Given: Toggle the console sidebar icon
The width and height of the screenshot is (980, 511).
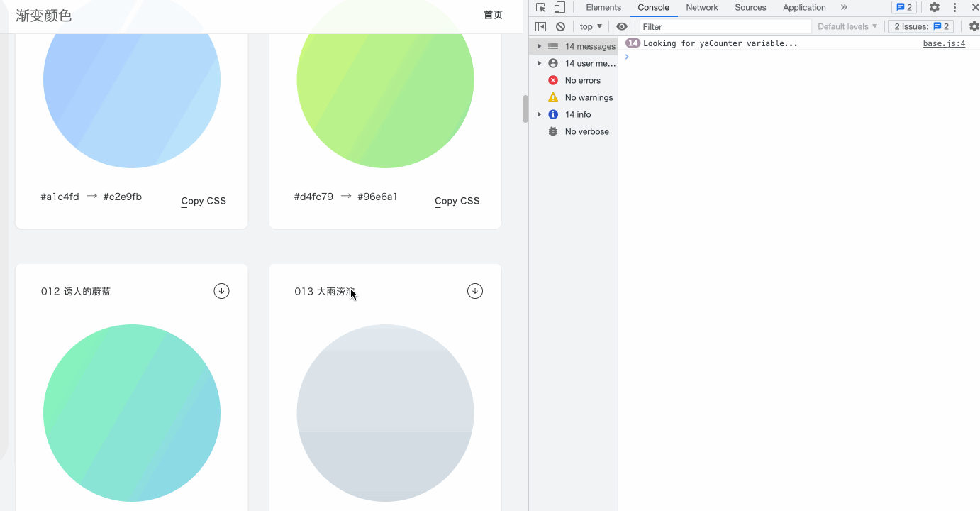Looking at the screenshot, I should click(x=540, y=26).
